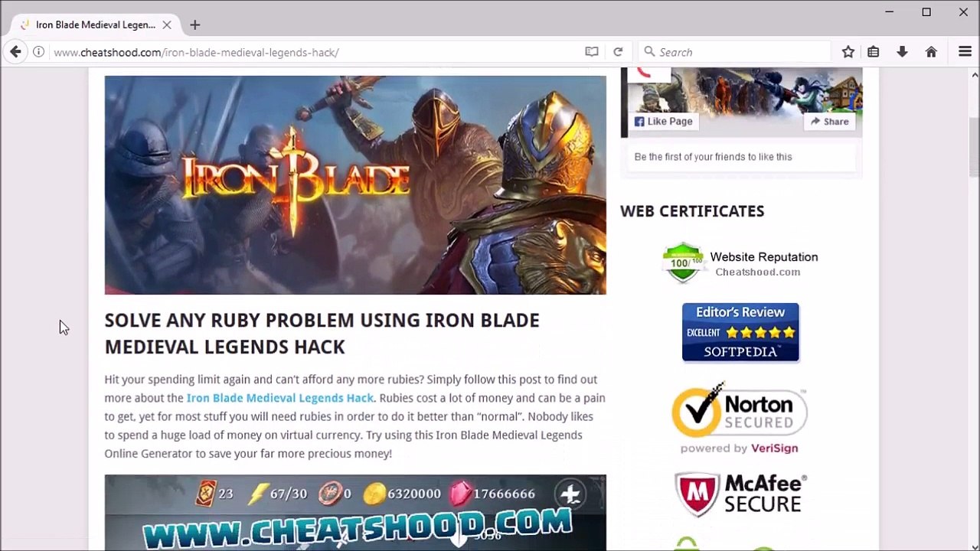Toggle reader view icon in address bar
This screenshot has width=980, height=551.
(592, 52)
